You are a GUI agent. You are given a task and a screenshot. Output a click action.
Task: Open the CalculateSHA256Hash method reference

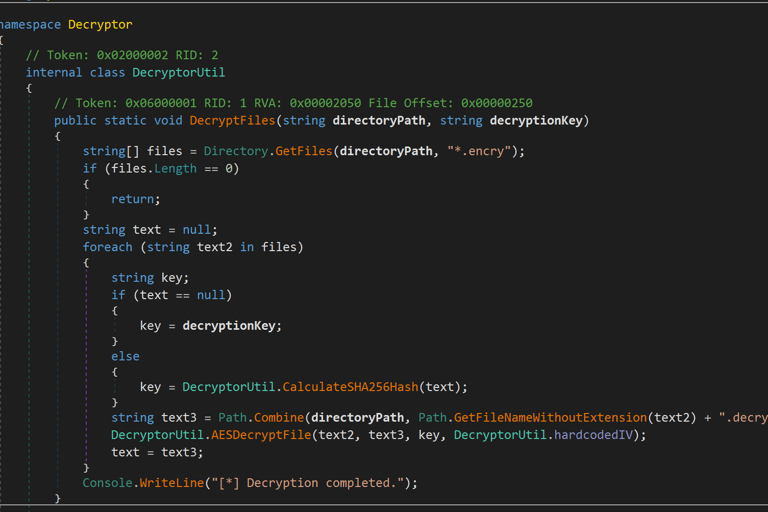[350, 387]
